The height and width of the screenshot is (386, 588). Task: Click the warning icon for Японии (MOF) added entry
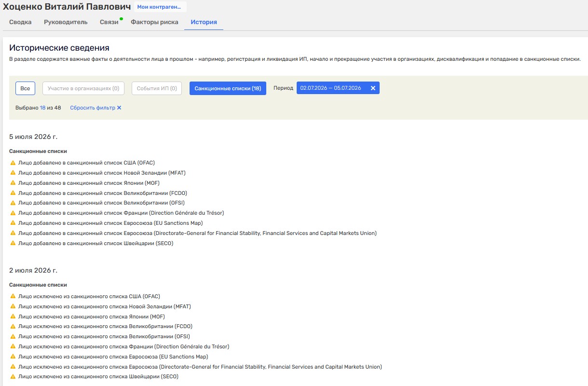(13, 183)
